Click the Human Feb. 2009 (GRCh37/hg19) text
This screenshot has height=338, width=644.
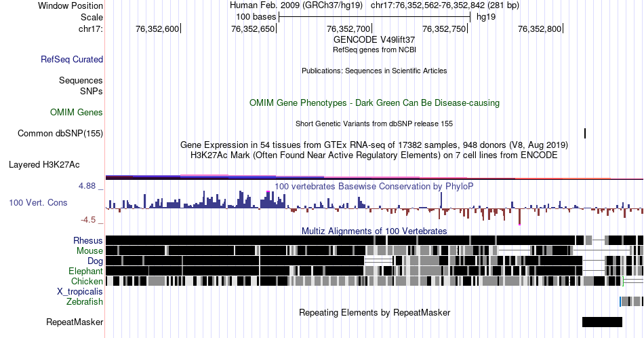pos(296,5)
